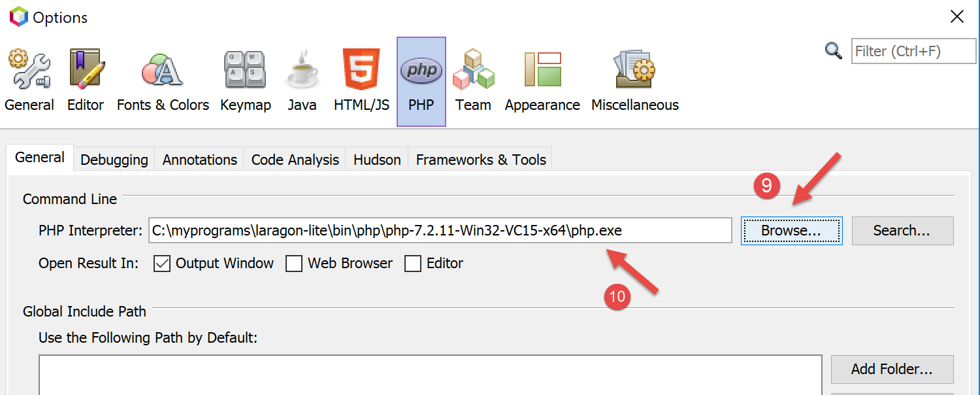Select the PHP options category
The image size is (980, 395).
point(421,80)
